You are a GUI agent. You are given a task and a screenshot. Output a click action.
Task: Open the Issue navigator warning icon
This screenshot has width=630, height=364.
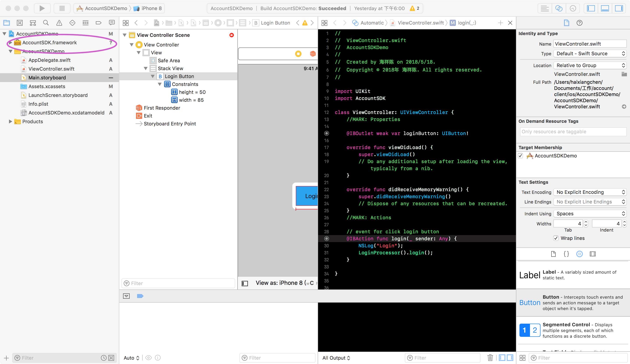click(x=59, y=23)
